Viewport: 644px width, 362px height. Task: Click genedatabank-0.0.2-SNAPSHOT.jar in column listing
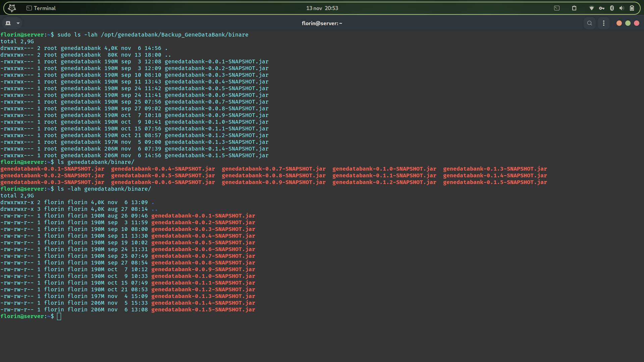coord(52,176)
